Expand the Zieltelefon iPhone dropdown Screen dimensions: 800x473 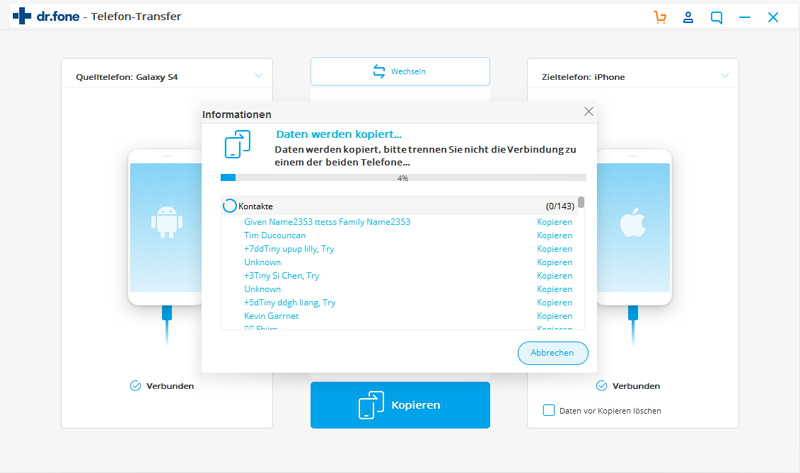click(x=724, y=76)
